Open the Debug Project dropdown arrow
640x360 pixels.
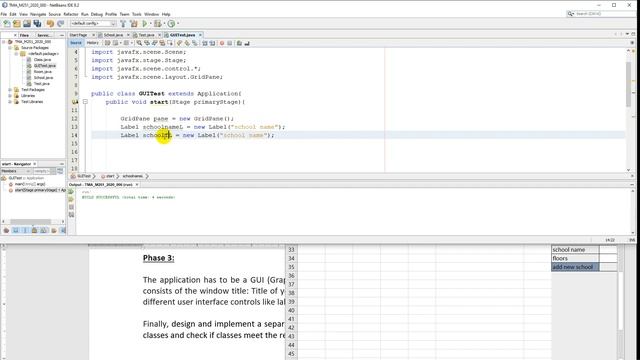(164, 24)
